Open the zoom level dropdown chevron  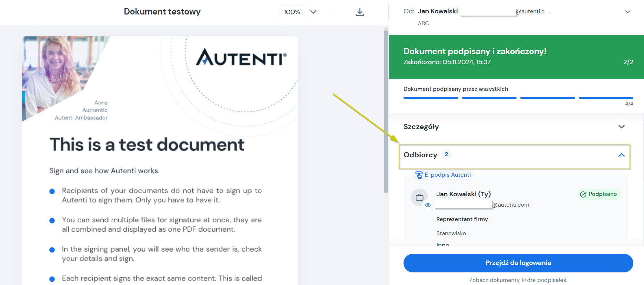pyautogui.click(x=313, y=12)
